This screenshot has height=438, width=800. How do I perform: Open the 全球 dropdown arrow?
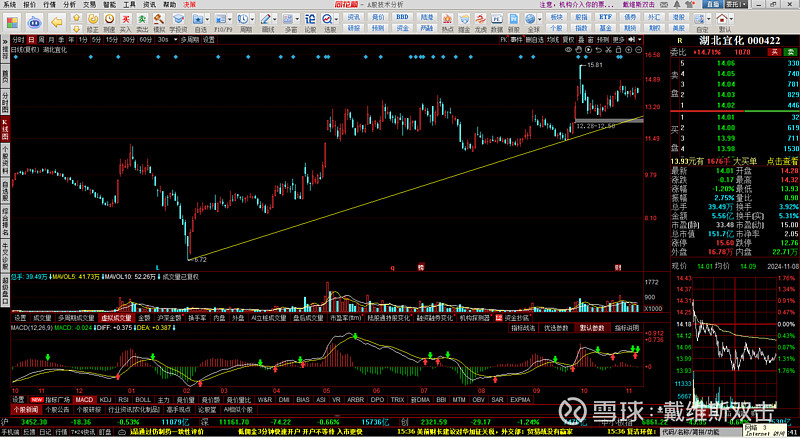click(x=540, y=19)
